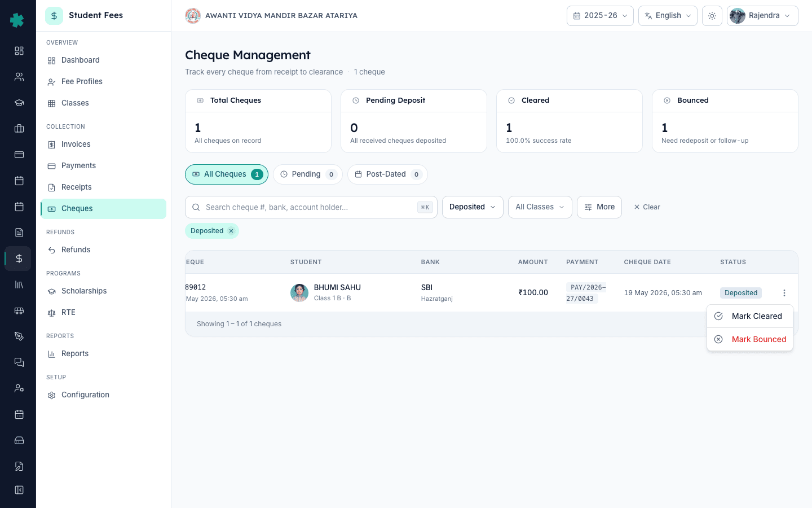Click the Pending Deposit summary card
This screenshot has height=508, width=812.
414,121
